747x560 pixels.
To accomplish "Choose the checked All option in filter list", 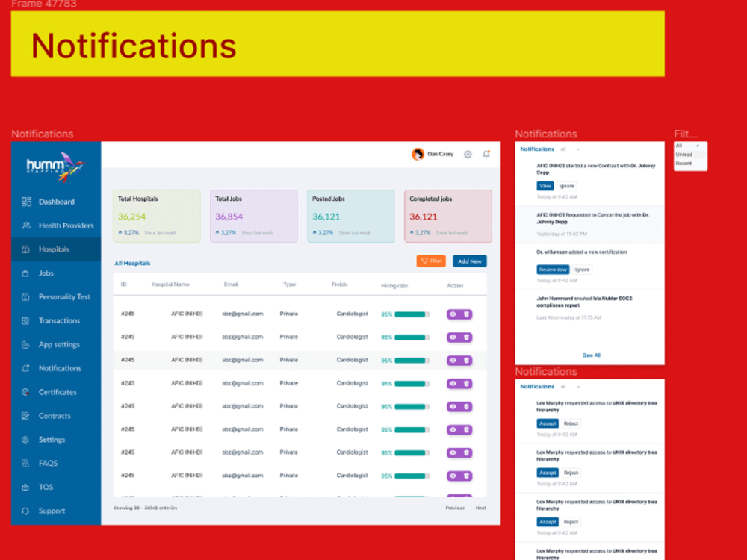I will [690, 146].
